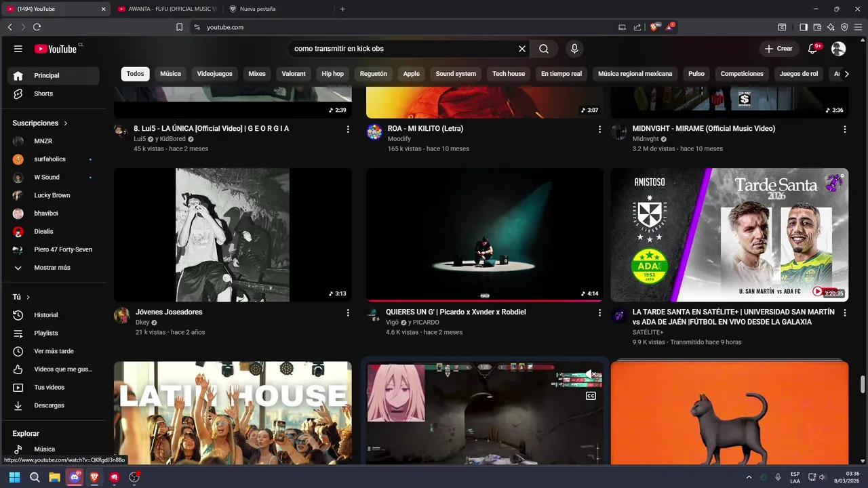Open Historial in the sidebar
The width and height of the screenshot is (868, 488).
tap(53, 315)
